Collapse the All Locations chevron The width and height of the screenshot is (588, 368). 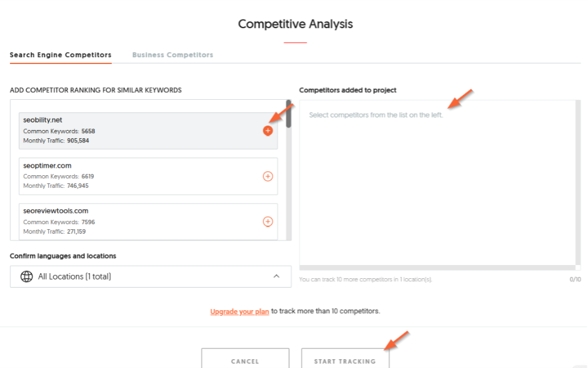[x=276, y=276]
